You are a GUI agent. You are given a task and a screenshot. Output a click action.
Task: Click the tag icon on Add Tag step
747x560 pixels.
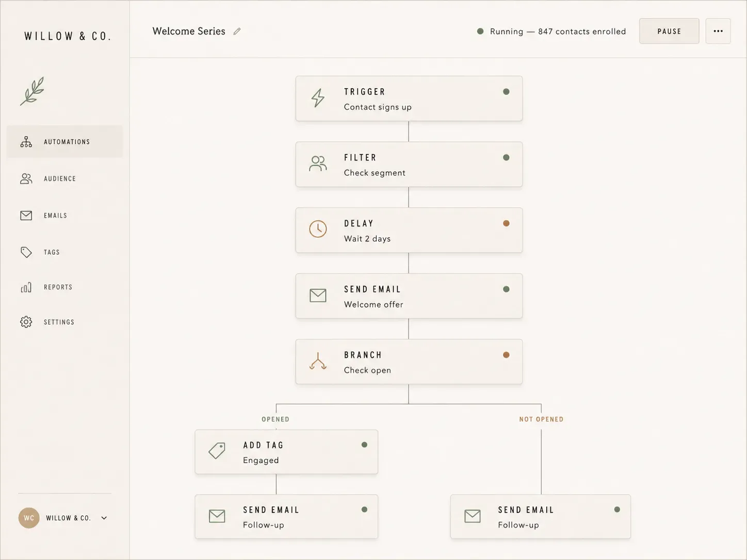pyautogui.click(x=217, y=451)
